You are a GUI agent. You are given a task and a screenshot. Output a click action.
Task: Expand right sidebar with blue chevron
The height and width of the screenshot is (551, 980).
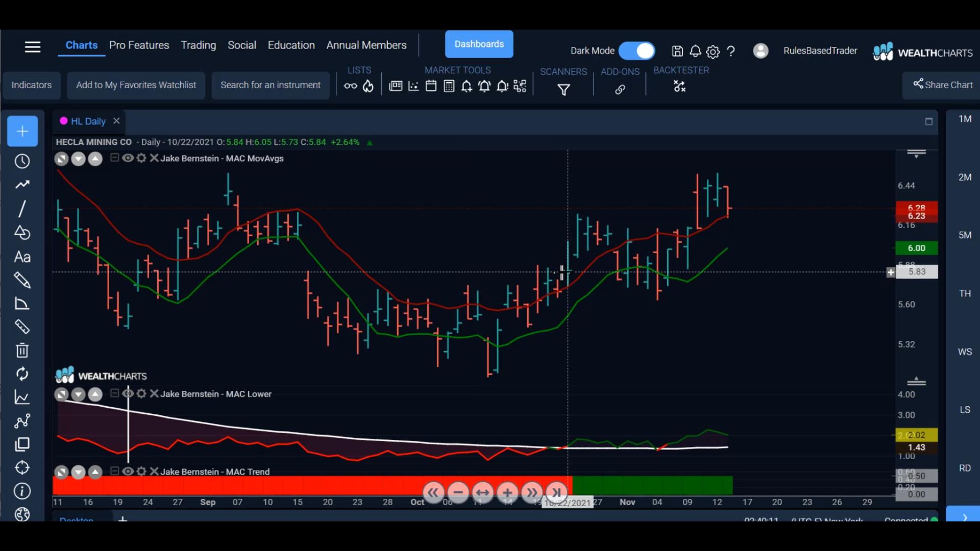coord(964,514)
